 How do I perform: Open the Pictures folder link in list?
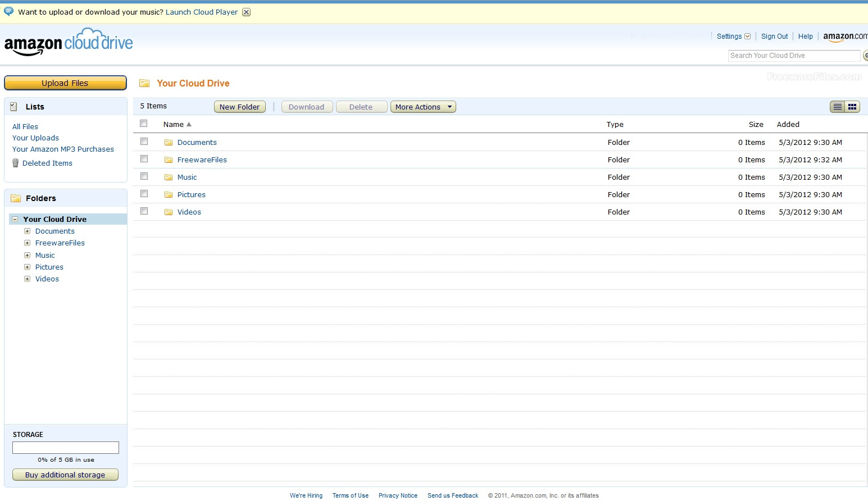click(192, 195)
